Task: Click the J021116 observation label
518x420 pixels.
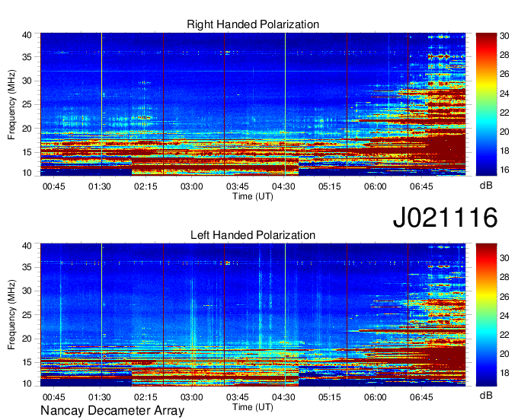Action: (445, 217)
